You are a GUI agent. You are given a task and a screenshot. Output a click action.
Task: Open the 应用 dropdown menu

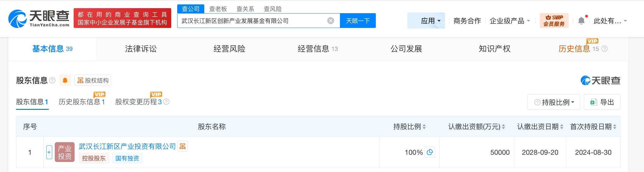426,21
